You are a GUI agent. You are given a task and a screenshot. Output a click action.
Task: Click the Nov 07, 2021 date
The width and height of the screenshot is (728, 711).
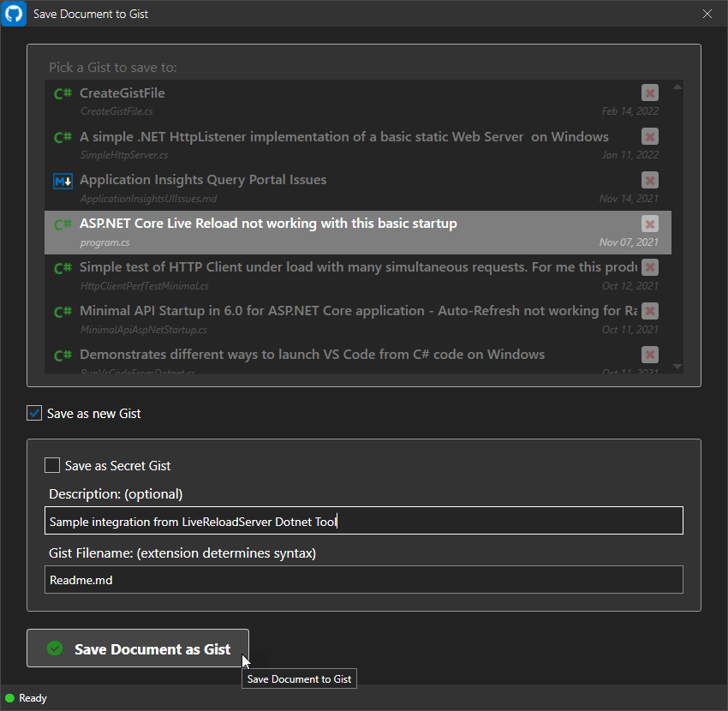tap(629, 242)
